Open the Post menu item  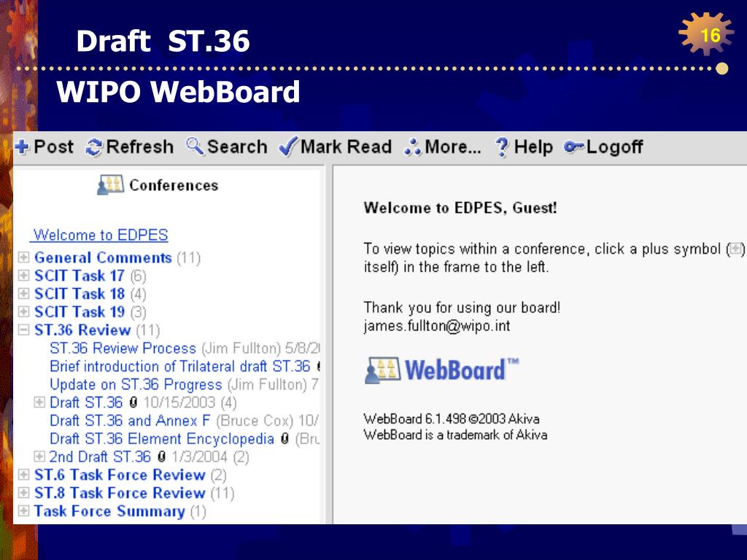click(x=53, y=147)
